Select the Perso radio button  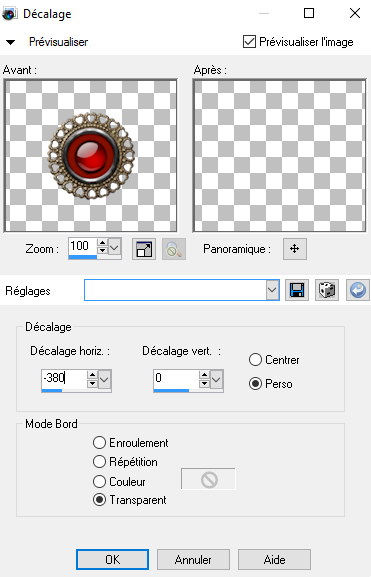[x=255, y=384]
